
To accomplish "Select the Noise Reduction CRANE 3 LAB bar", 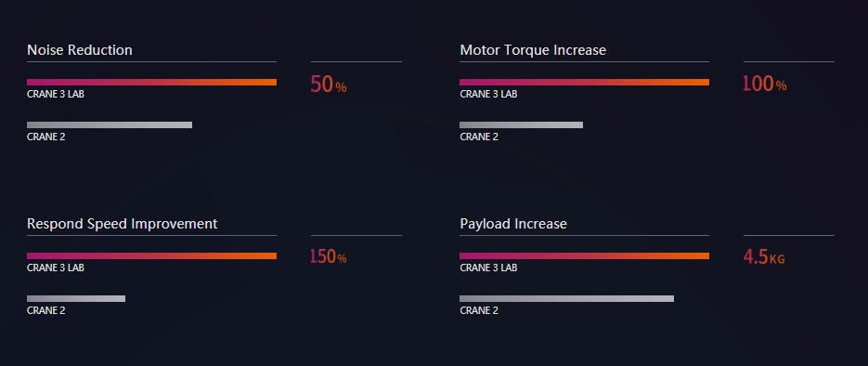I will pyautogui.click(x=151, y=82).
